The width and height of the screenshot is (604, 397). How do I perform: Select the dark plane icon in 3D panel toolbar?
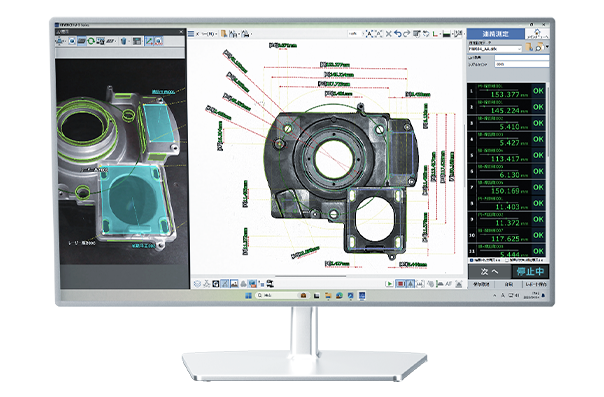82,41
